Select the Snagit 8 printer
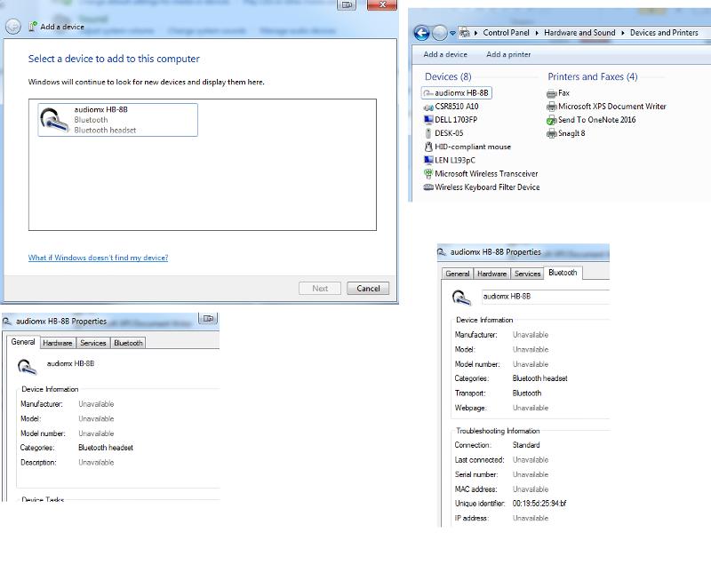Screen dimensions: 711x588 pyautogui.click(x=566, y=133)
